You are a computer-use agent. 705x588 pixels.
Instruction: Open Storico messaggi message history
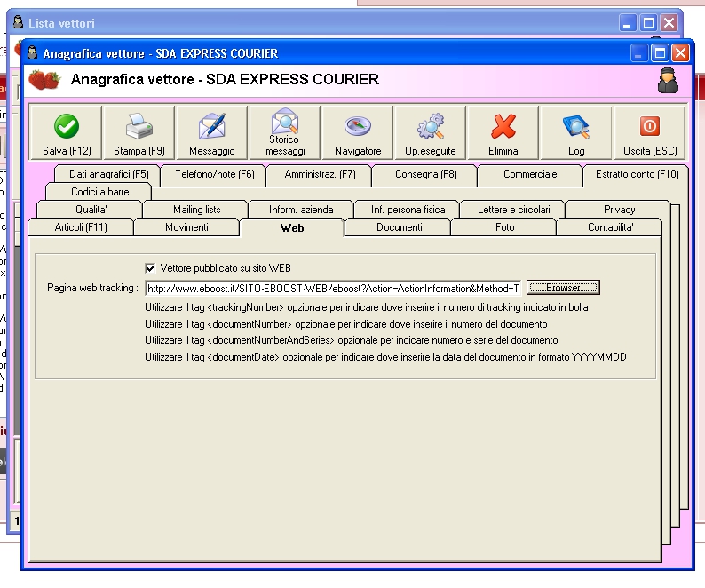tap(285, 132)
